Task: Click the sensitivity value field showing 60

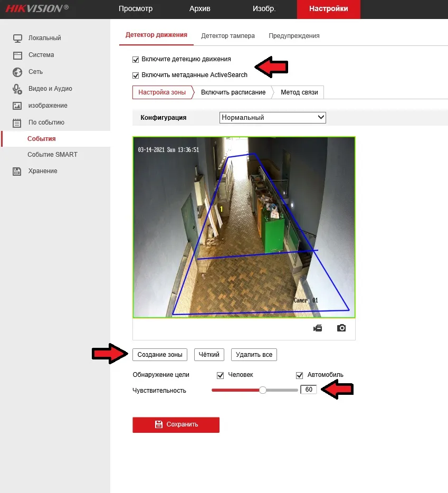Action: 309,390
